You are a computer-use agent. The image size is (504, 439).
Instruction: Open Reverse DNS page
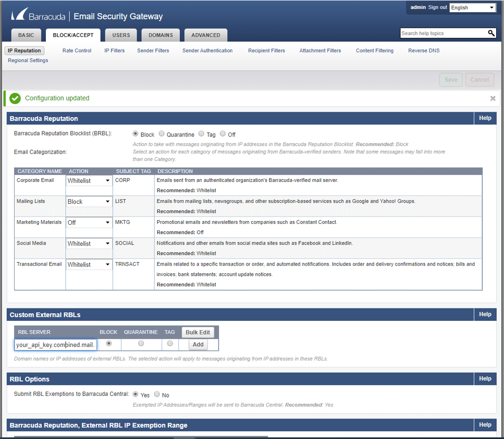click(424, 51)
